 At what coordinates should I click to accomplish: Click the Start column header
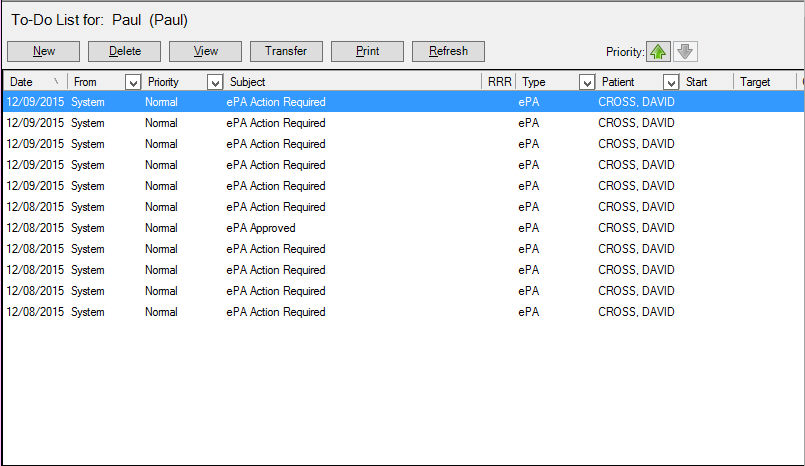pyautogui.click(x=706, y=82)
